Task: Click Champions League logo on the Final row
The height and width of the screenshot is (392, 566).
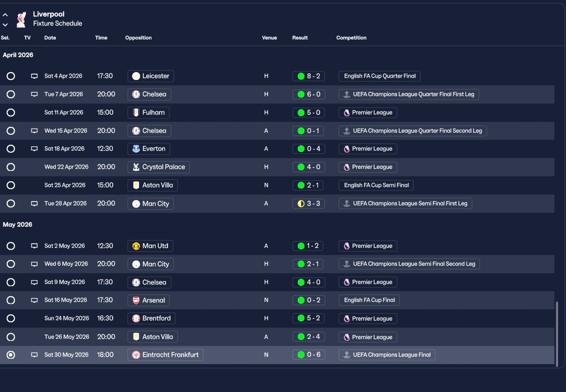Action: click(x=347, y=355)
